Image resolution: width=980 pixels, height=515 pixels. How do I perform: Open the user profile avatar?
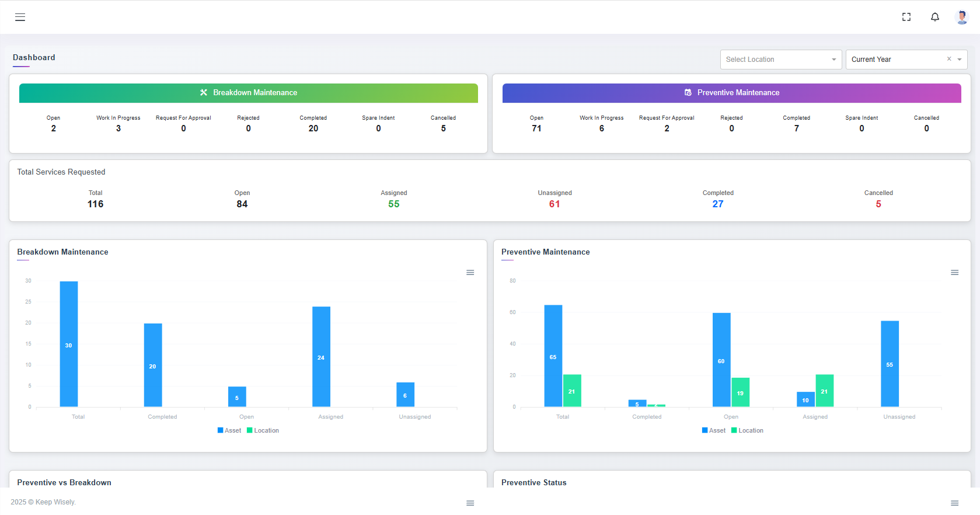(962, 17)
